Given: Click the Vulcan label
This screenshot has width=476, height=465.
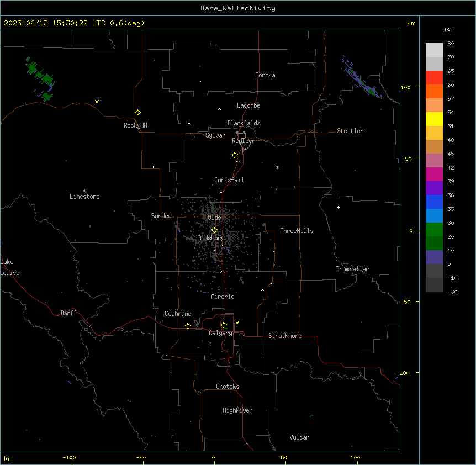Looking at the screenshot, I should [299, 437].
